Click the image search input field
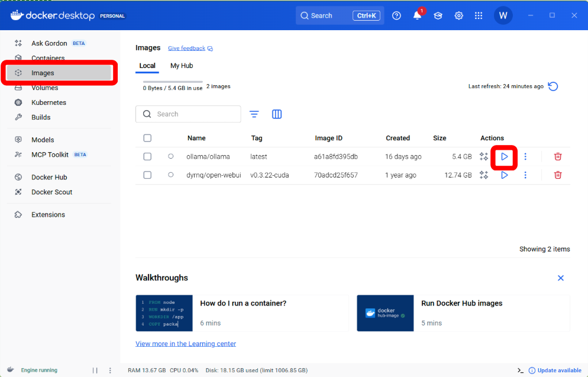This screenshot has width=588, height=377. click(194, 114)
